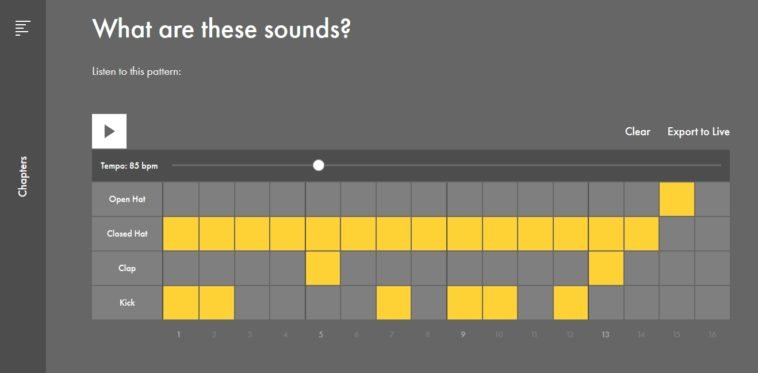Export pattern to Live
The image size is (758, 373).
point(698,131)
